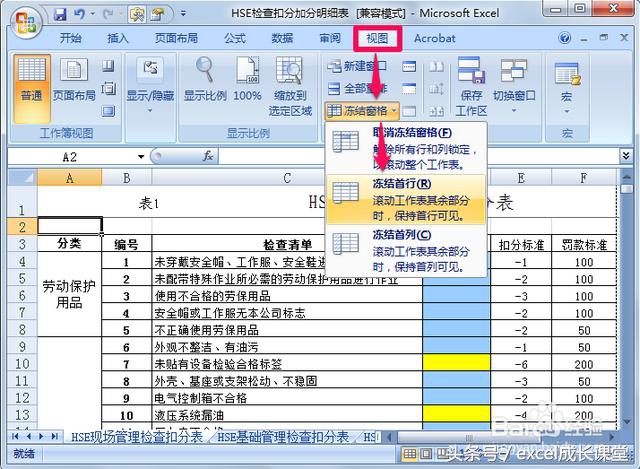Open the 页面布局 ribbon tab
The image size is (640, 469).
[x=175, y=38]
